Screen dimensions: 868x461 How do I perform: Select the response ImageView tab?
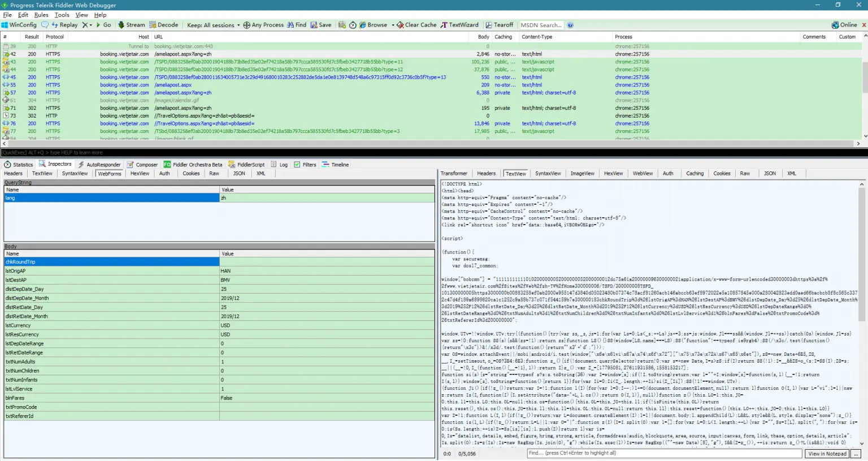[x=582, y=174]
